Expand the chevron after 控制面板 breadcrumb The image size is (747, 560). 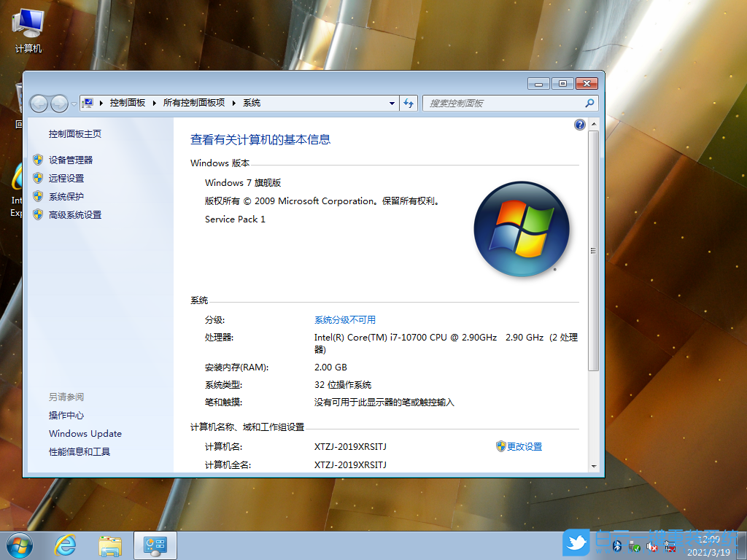click(x=154, y=103)
